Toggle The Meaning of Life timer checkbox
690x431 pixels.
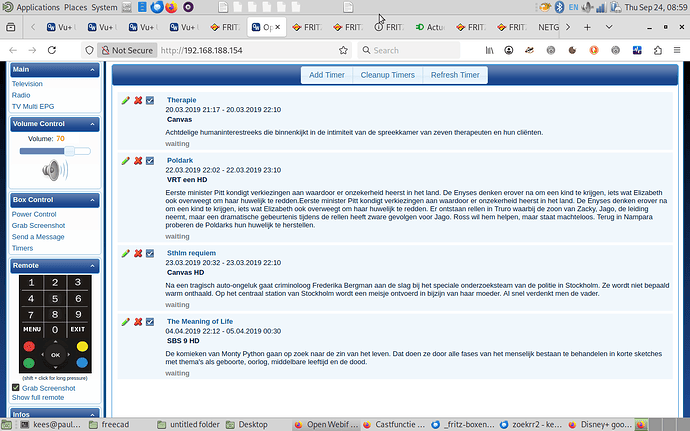tap(150, 322)
